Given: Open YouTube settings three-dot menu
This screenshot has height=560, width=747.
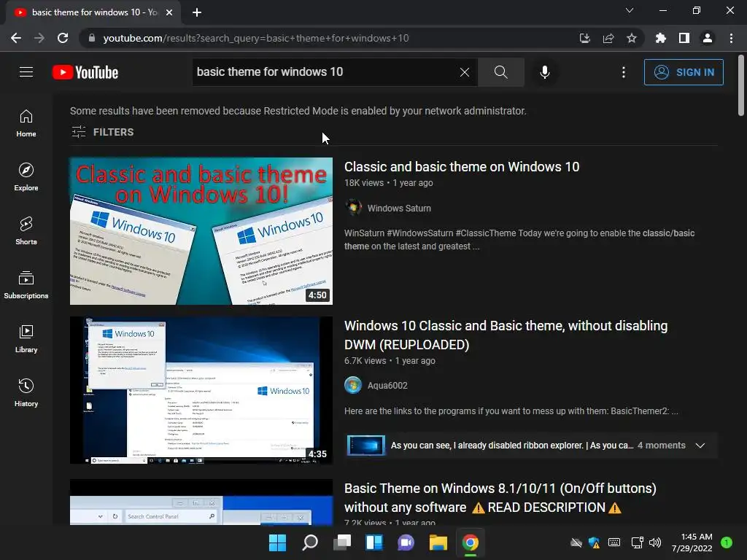Looking at the screenshot, I should [x=623, y=72].
